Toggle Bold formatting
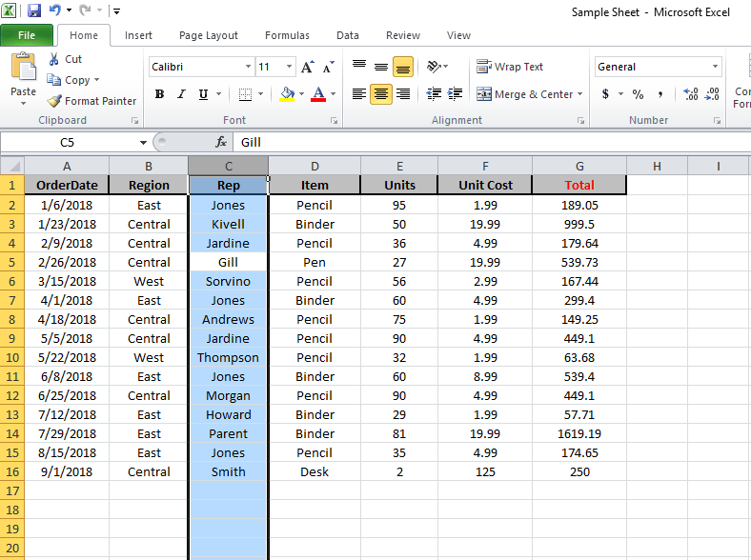Viewport: 751px width, 560px height. click(159, 94)
